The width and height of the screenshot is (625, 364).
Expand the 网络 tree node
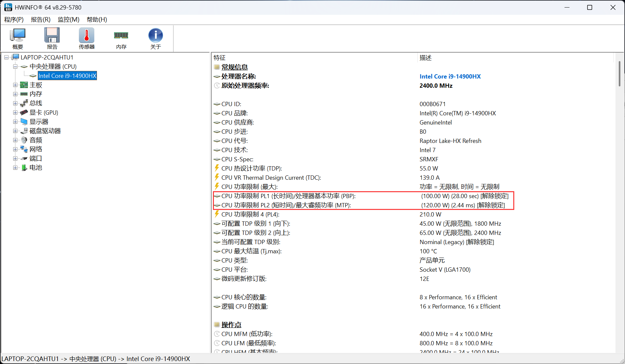pyautogui.click(x=15, y=149)
